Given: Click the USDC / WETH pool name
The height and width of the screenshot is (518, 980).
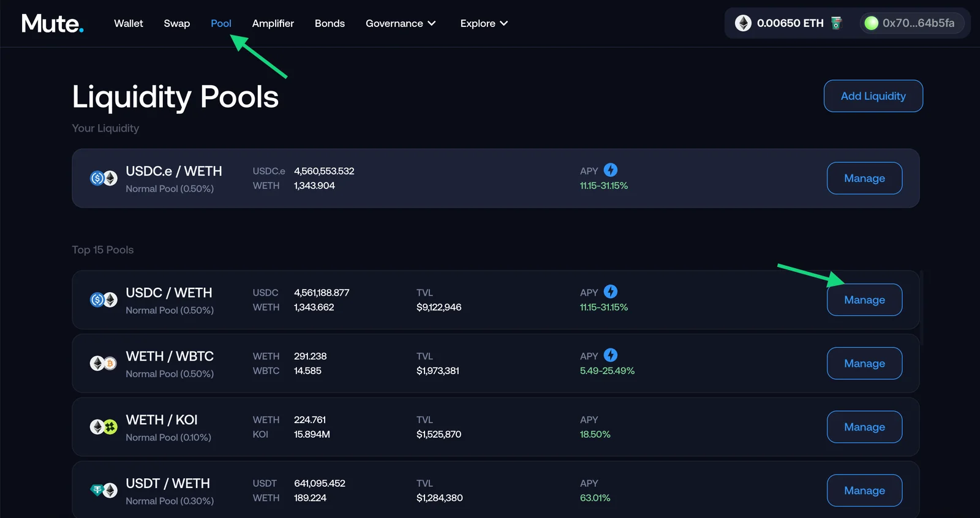Looking at the screenshot, I should [x=169, y=293].
